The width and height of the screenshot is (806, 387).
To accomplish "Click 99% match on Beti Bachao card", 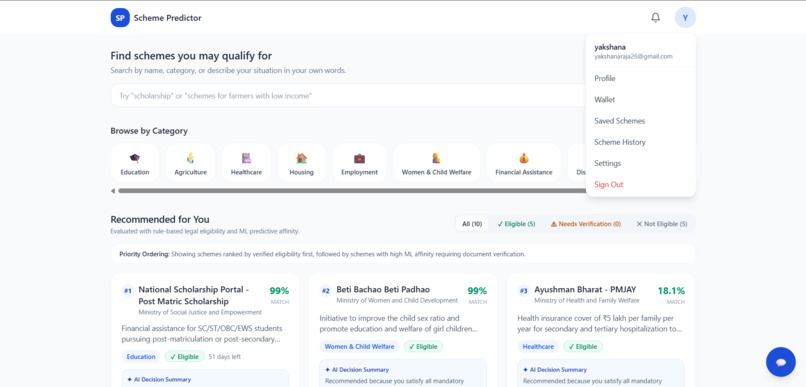I will point(477,291).
